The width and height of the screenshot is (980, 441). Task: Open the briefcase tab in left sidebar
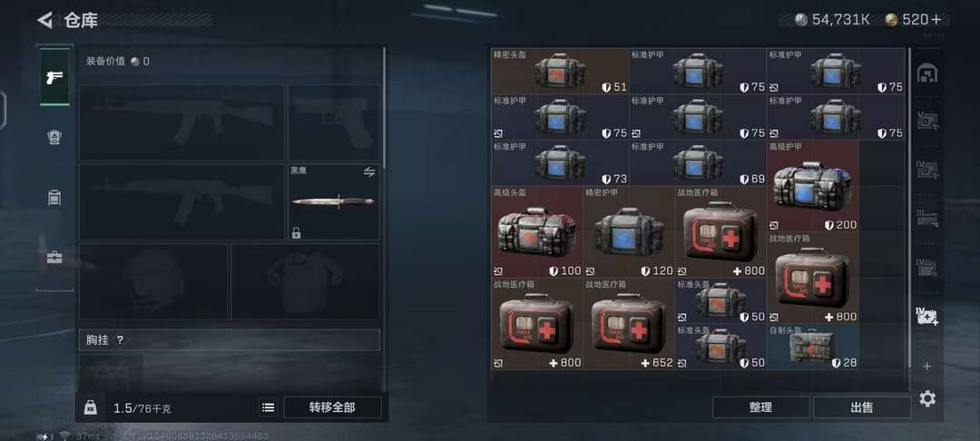pyautogui.click(x=54, y=258)
